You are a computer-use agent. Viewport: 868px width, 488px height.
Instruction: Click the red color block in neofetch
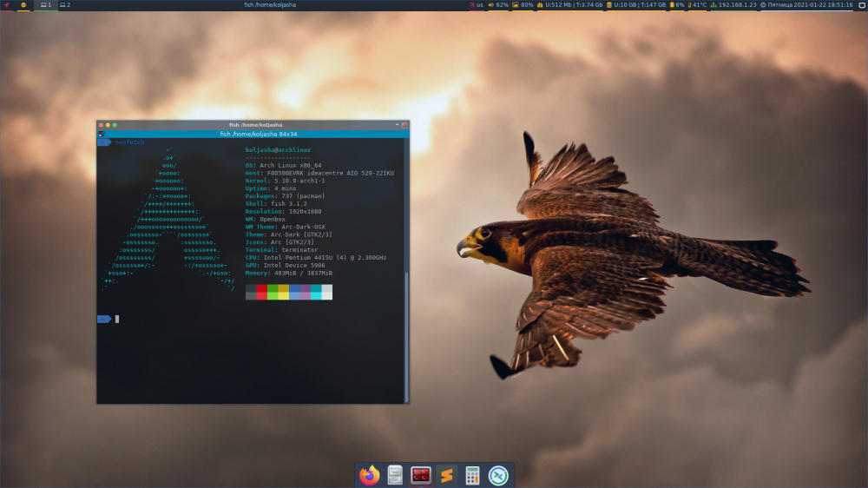click(x=262, y=293)
